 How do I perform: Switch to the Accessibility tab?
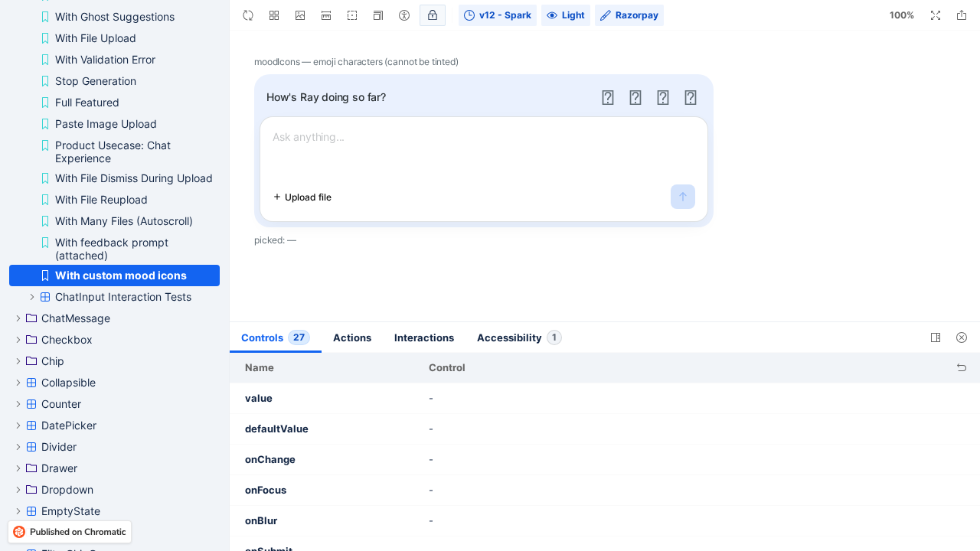click(x=519, y=337)
